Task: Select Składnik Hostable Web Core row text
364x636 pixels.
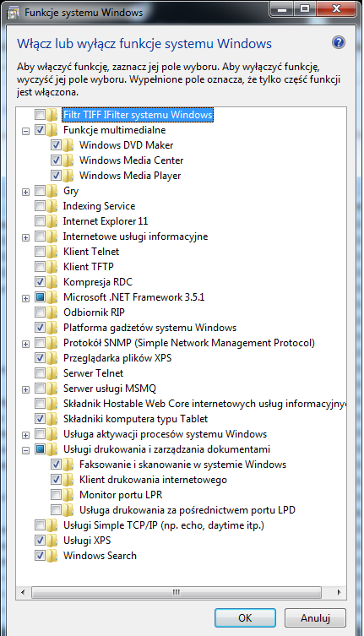Action: 205,404
